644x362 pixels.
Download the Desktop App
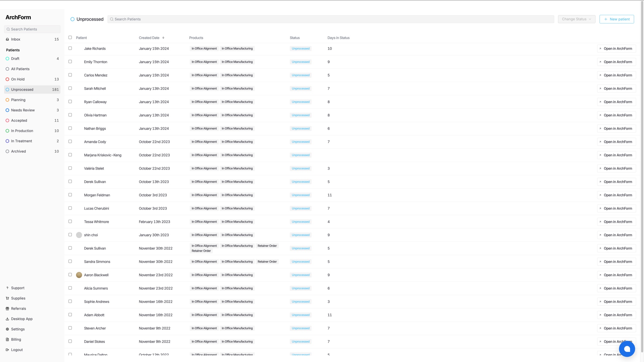22,319
